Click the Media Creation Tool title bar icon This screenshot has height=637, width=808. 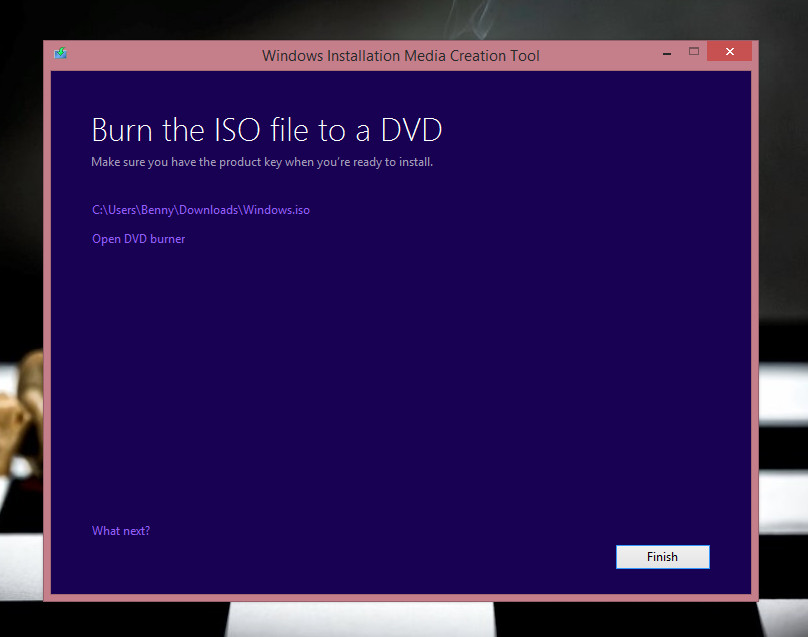(60, 53)
